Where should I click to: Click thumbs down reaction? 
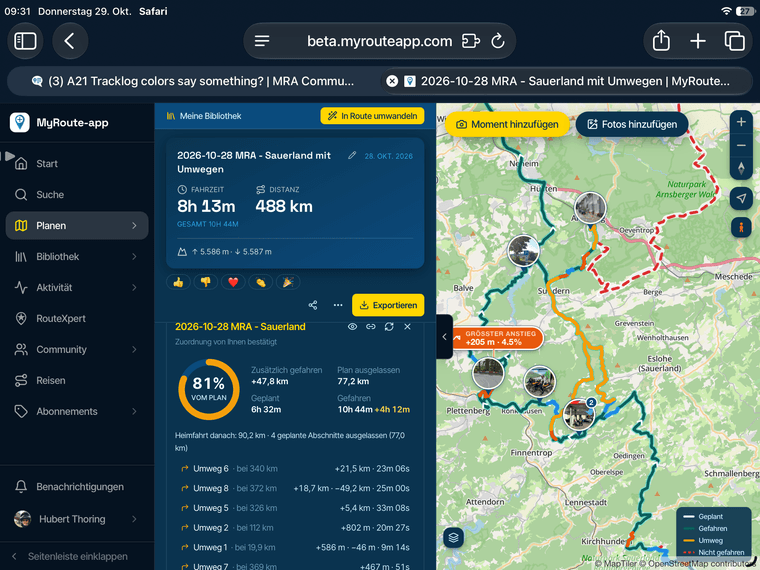pos(206,282)
